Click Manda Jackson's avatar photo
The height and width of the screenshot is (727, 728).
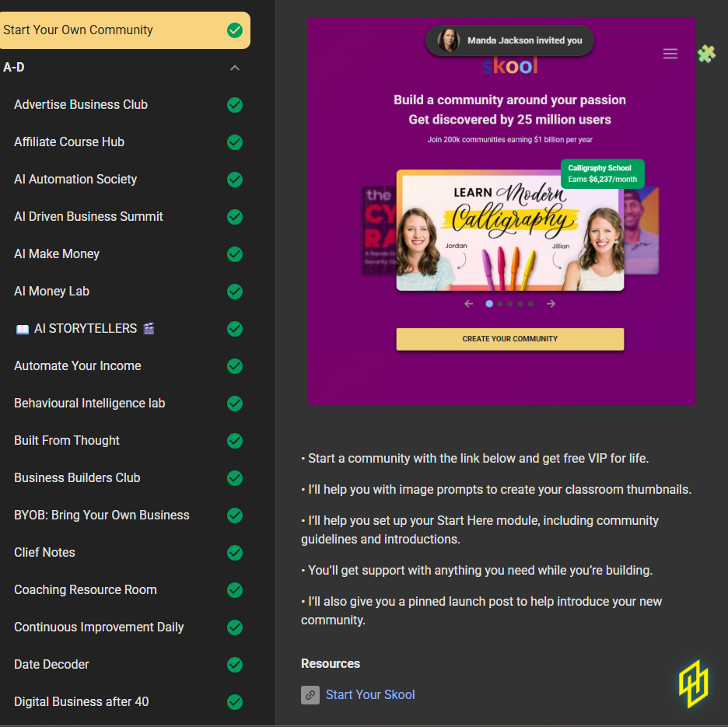pyautogui.click(x=449, y=40)
